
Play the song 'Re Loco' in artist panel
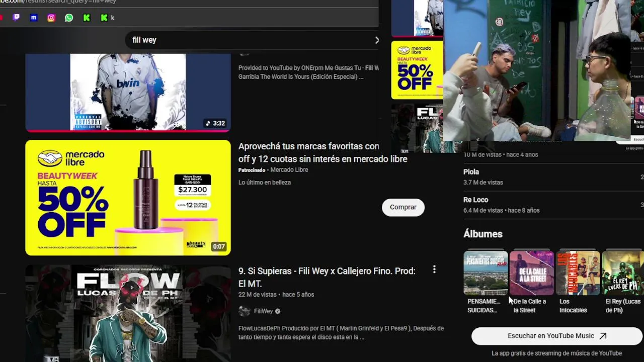[x=475, y=200]
